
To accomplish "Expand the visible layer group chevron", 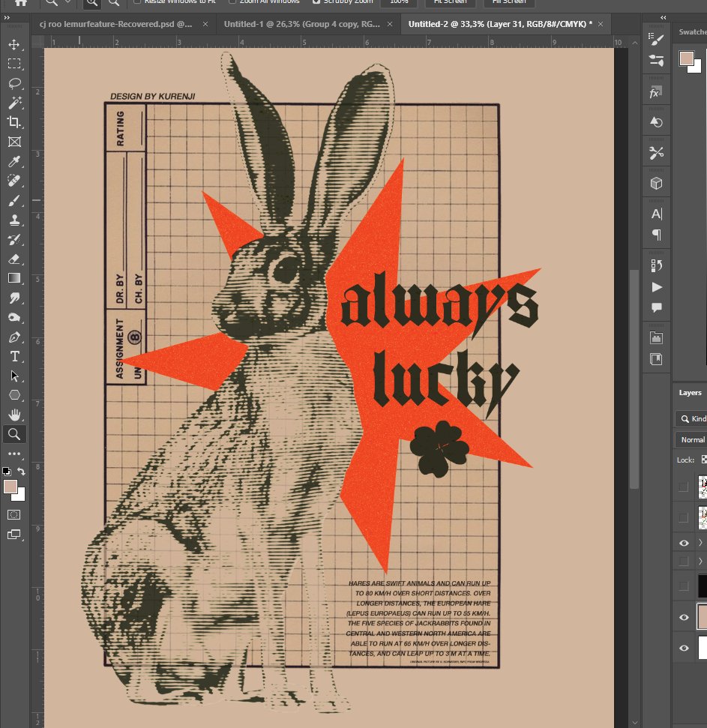I will coord(700,542).
